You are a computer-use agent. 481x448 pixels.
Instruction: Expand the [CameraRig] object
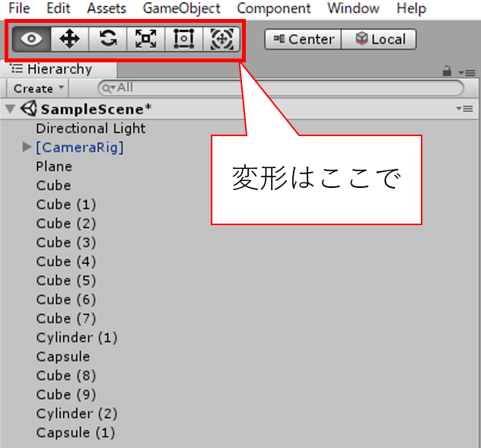tap(27, 147)
